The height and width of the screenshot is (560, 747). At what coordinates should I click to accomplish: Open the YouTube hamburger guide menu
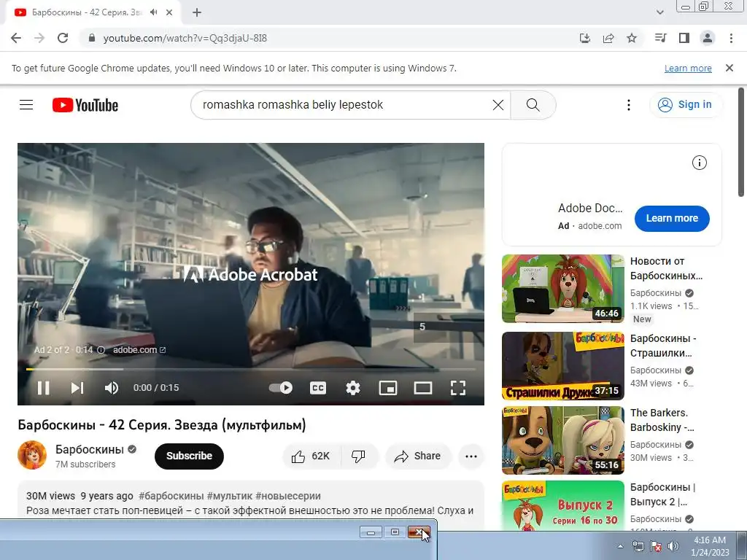(26, 105)
